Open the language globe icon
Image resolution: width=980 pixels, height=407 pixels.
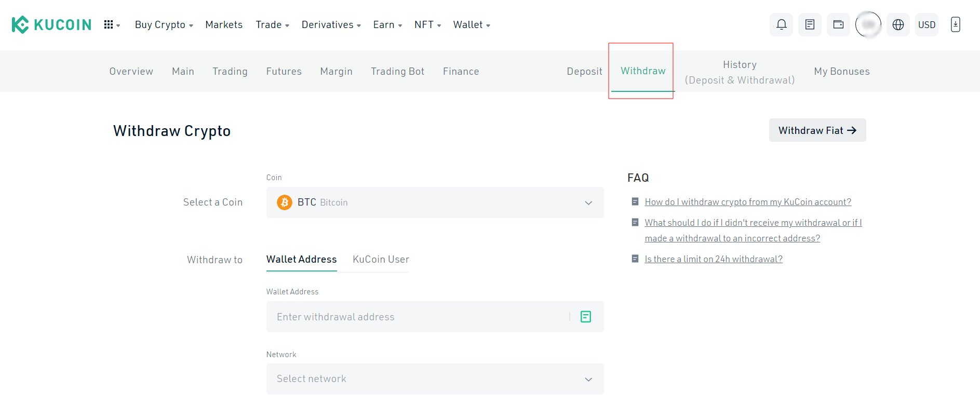tap(898, 24)
